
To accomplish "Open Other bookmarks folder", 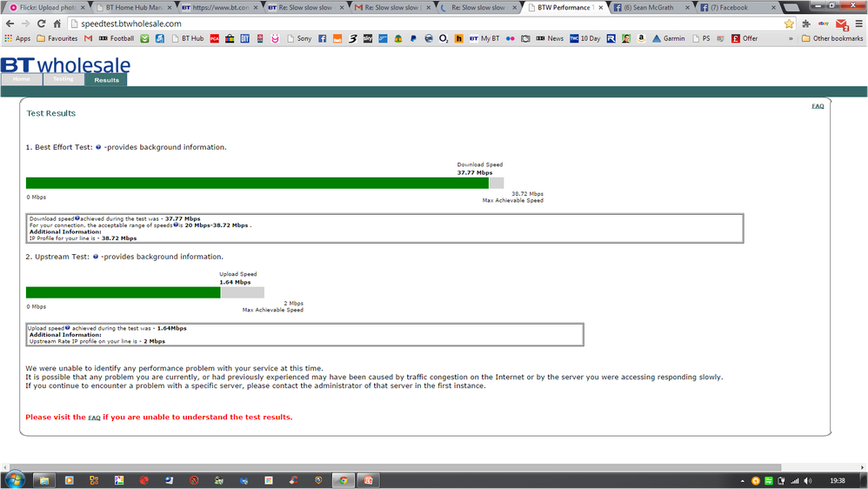I will 832,38.
